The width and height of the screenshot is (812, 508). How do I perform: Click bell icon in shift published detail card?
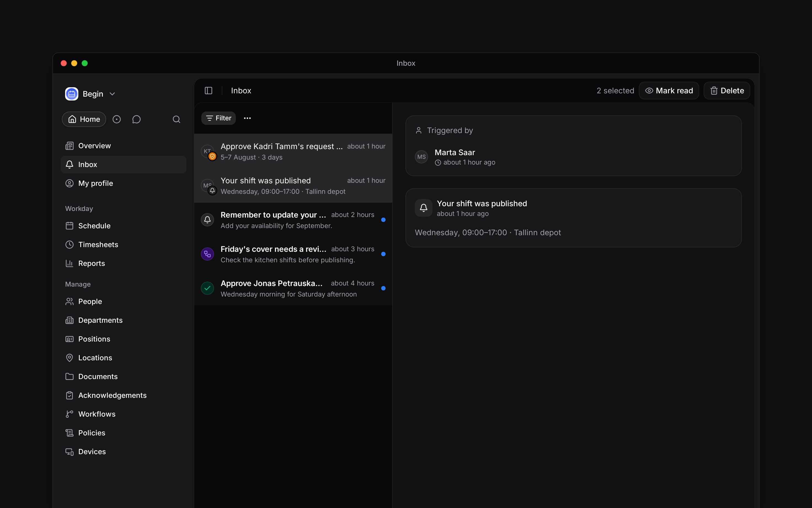(423, 208)
